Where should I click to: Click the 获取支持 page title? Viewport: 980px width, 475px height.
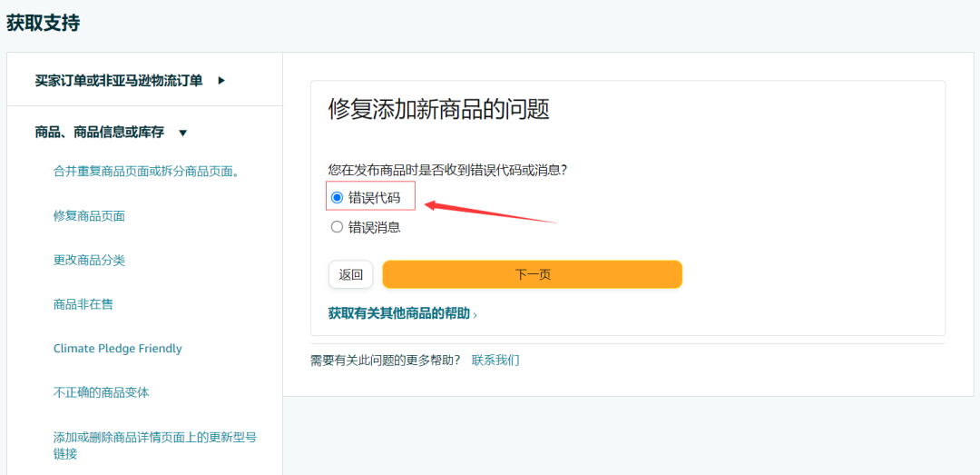[44, 23]
